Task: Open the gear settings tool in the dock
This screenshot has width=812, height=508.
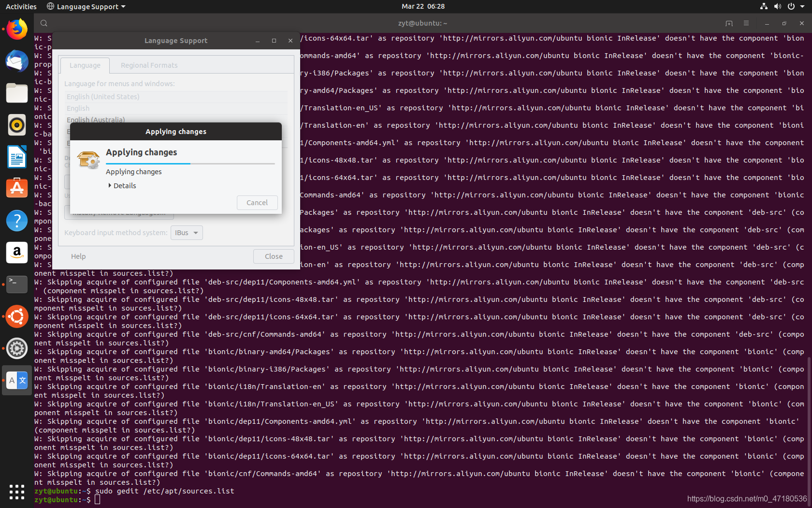Action: 17,348
